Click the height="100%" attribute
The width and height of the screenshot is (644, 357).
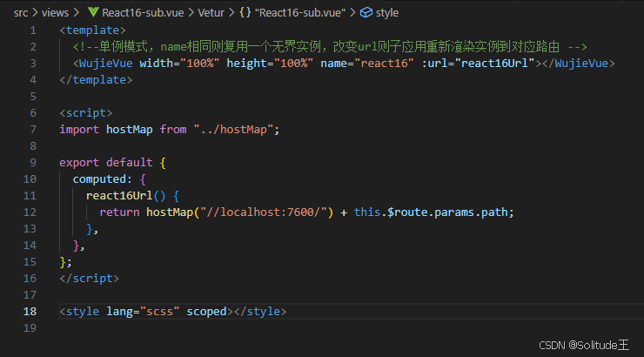point(270,64)
